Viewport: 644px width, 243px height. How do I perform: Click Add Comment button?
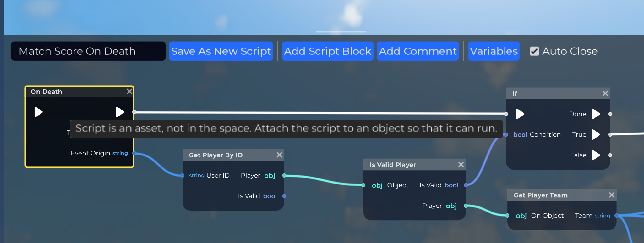pos(418,51)
